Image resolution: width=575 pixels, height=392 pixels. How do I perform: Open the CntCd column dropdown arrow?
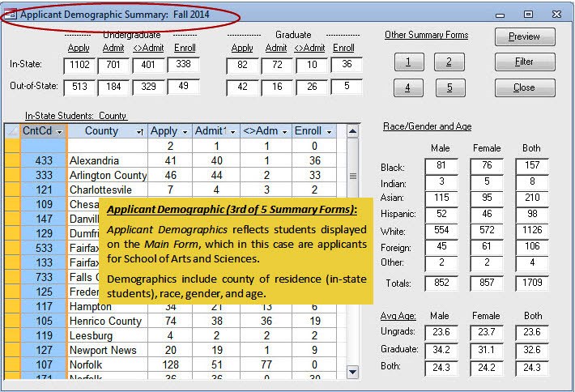coord(59,131)
